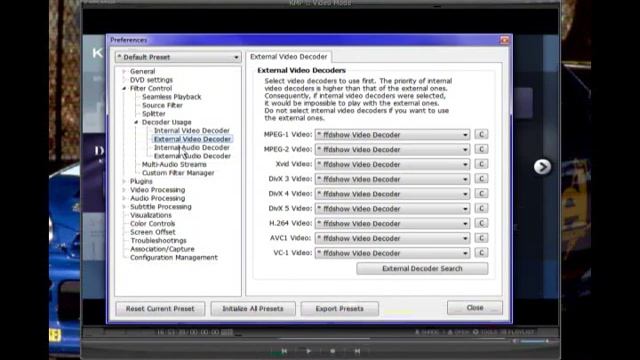Expand the Subtitle Processing tree node arrow
The image size is (640, 360).
point(124,207)
